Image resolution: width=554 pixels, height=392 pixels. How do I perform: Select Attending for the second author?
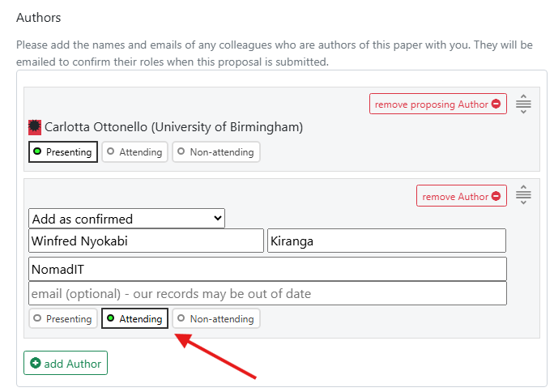pyautogui.click(x=134, y=319)
